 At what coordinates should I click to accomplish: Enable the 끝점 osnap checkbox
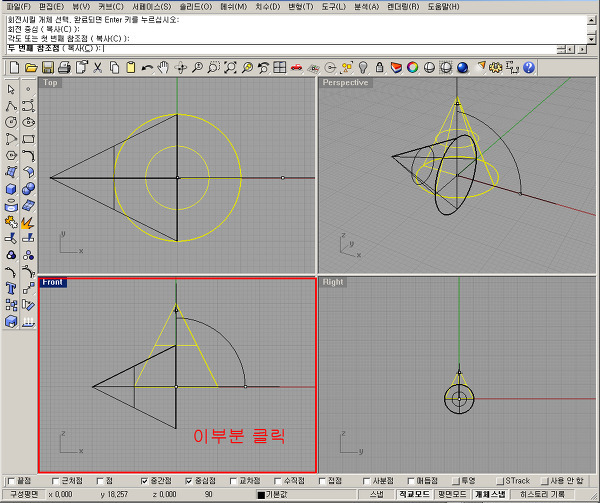[x=11, y=481]
